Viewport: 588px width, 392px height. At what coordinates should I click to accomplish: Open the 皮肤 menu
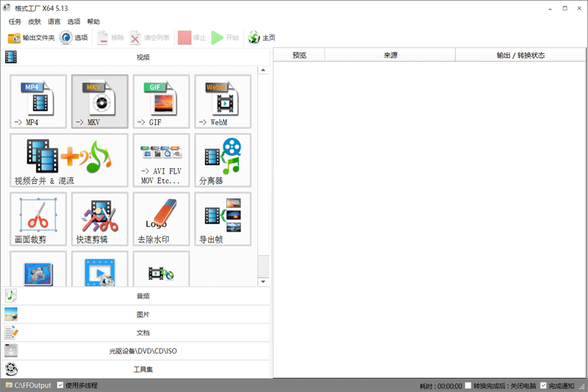35,21
